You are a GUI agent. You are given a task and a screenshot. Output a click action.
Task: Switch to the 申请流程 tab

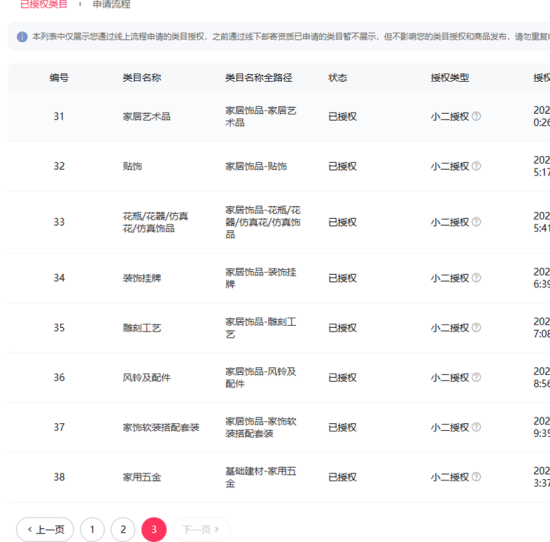point(112,4)
